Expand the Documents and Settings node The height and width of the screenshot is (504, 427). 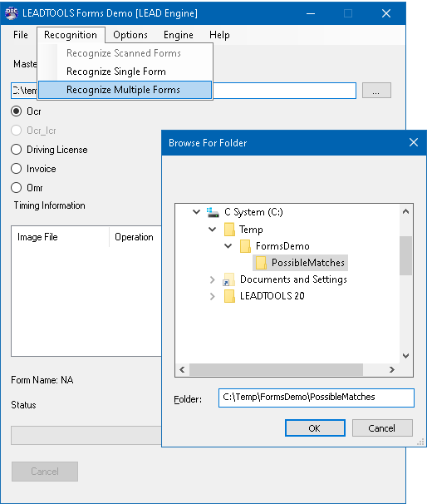pyautogui.click(x=212, y=279)
